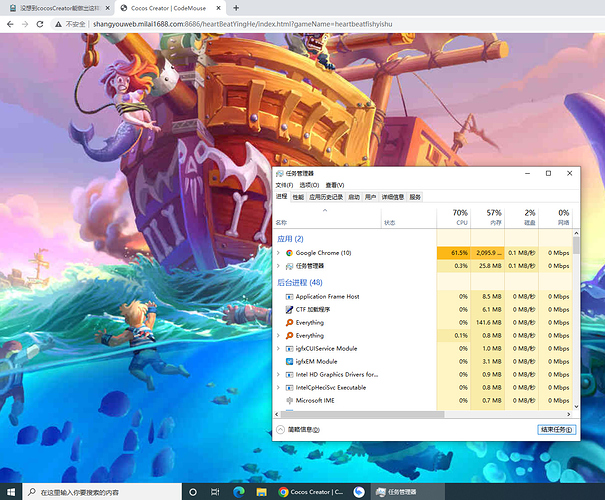
Task: Open the 查看(V) menu in Task Manager
Action: 335,185
